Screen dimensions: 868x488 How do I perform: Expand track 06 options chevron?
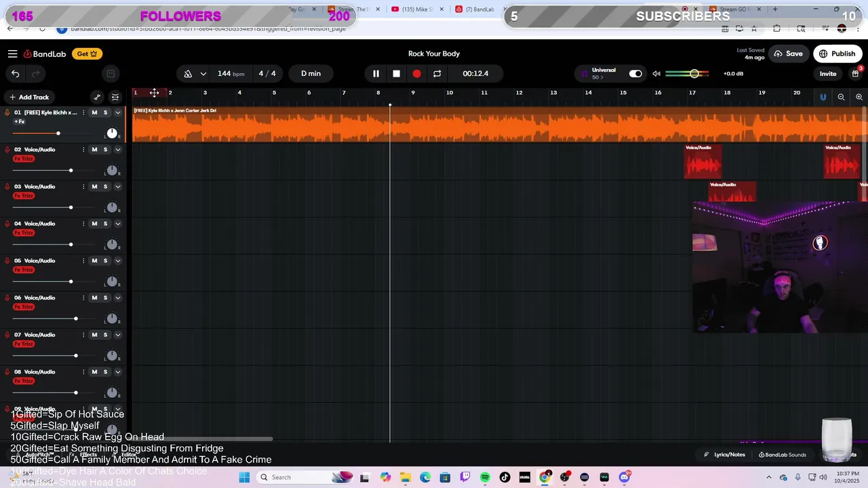coord(117,298)
